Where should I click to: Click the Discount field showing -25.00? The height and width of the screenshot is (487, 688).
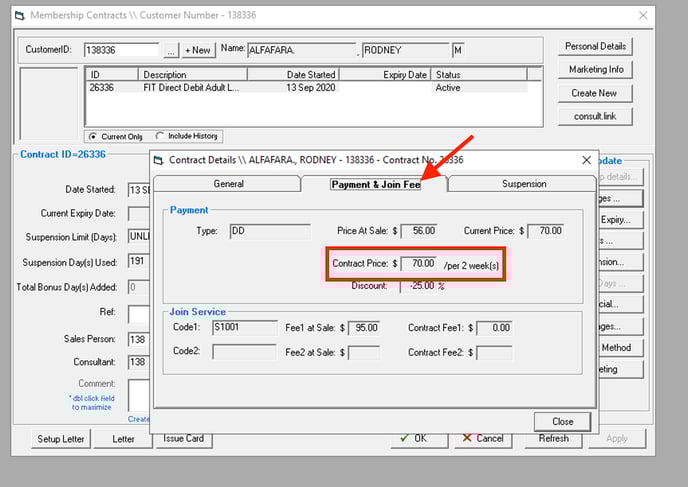tap(418, 286)
